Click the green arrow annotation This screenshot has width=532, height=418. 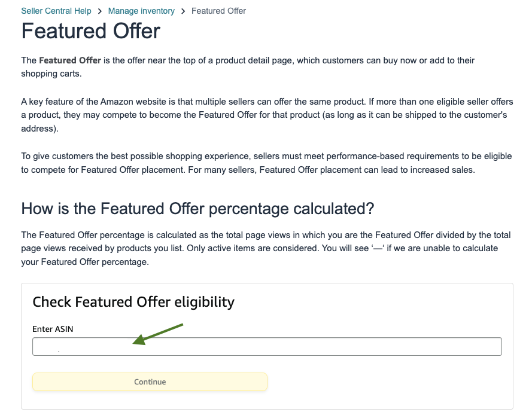click(x=157, y=334)
